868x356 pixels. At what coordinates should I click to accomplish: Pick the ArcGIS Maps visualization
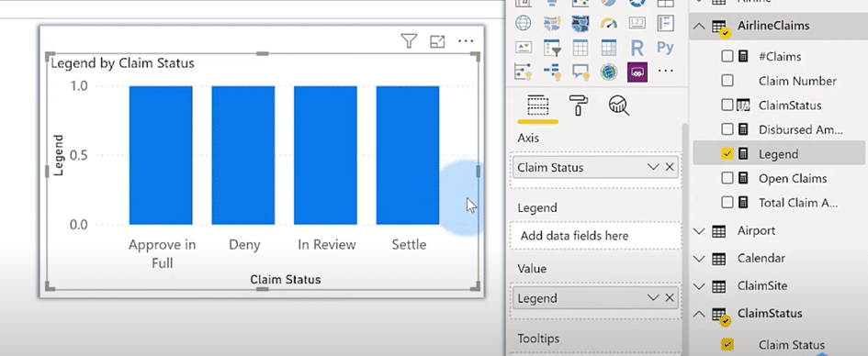point(609,72)
